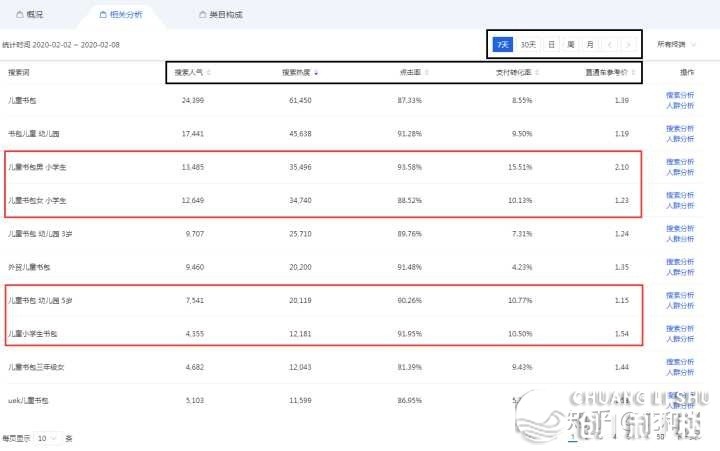Open 搜索分析 for 外贸儿童书包
This screenshot has height=451, width=720.
click(680, 262)
